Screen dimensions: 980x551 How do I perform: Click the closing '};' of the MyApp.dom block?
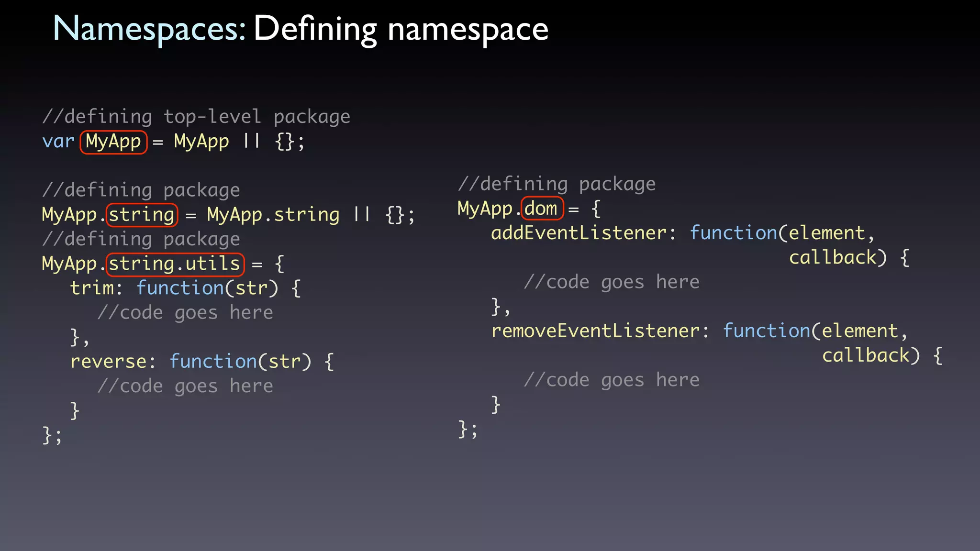tap(468, 429)
